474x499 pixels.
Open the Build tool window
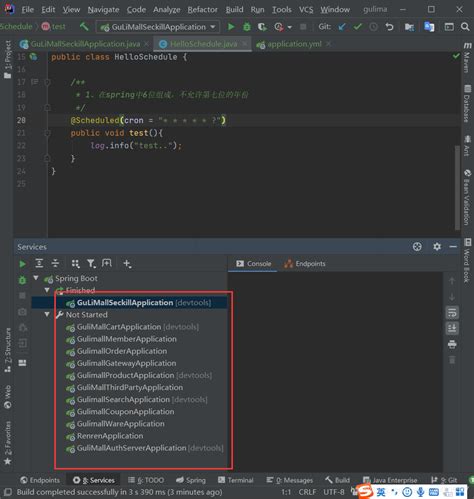coord(337,480)
